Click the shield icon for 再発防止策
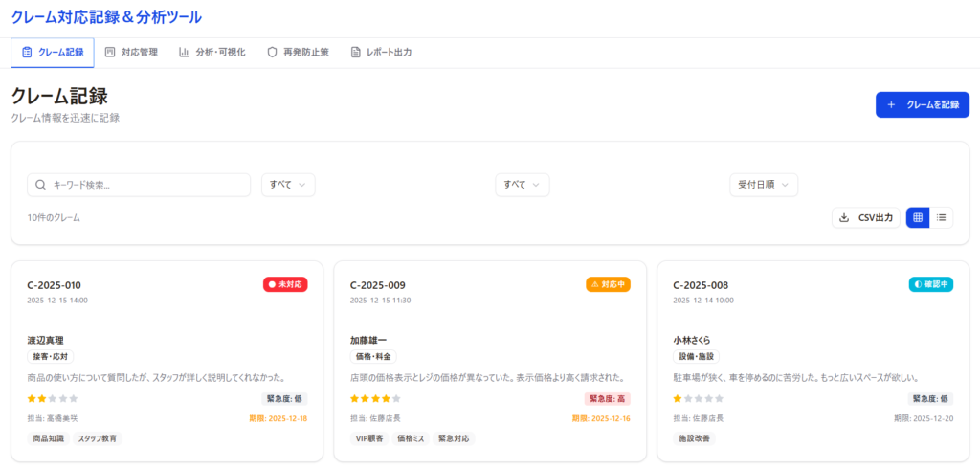Screen dimensions: 980x469 click(x=272, y=53)
